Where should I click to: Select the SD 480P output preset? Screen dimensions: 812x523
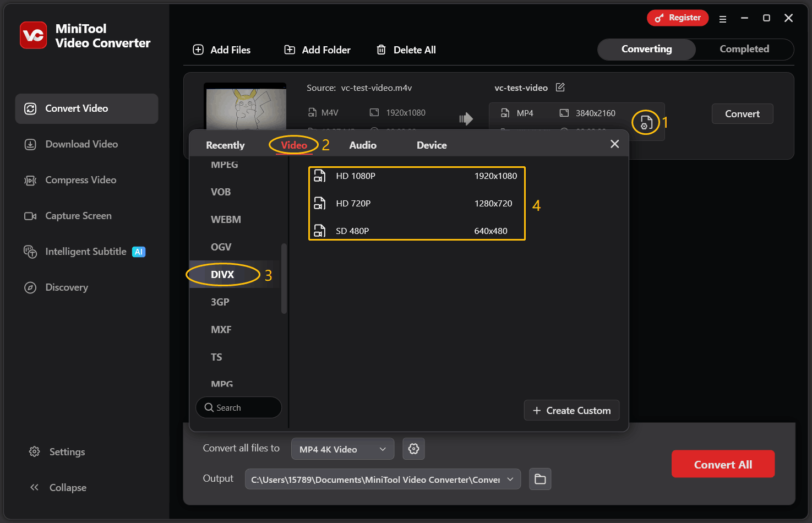point(417,231)
